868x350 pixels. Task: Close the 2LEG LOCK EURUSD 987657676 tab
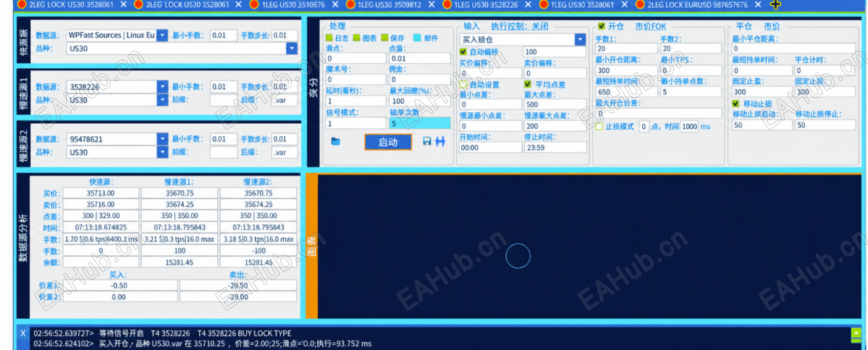tap(759, 4)
